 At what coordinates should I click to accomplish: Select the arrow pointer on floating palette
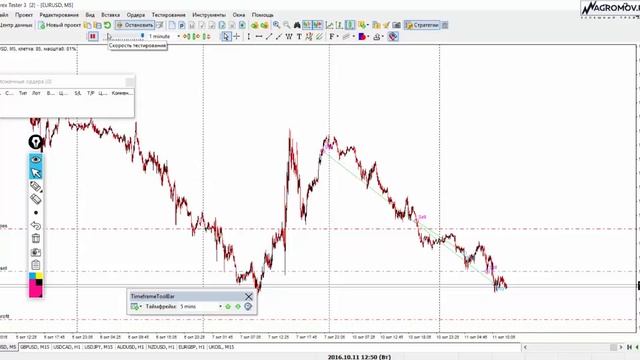[x=36, y=173]
